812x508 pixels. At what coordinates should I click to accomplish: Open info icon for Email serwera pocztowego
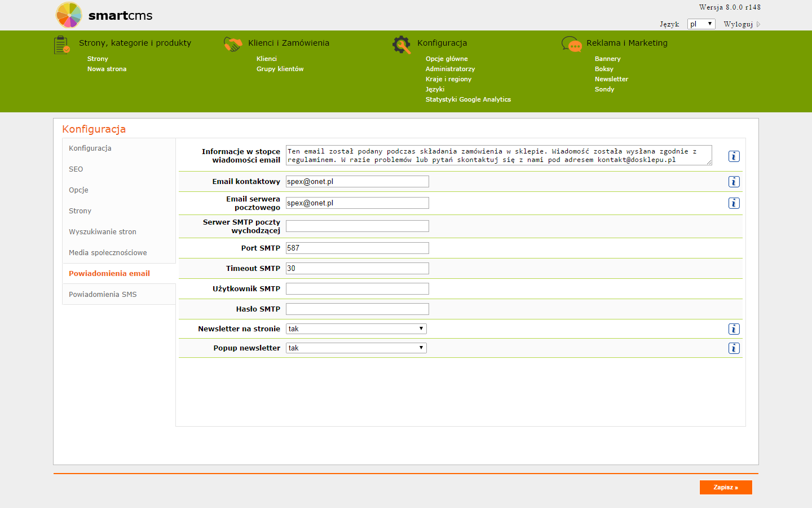pyautogui.click(x=734, y=203)
